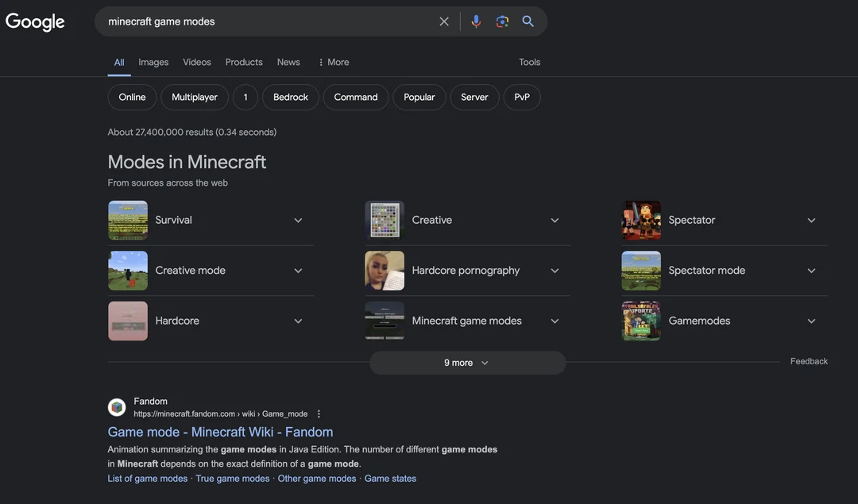
Task: Click the Fandom site favicon
Action: pos(117,406)
